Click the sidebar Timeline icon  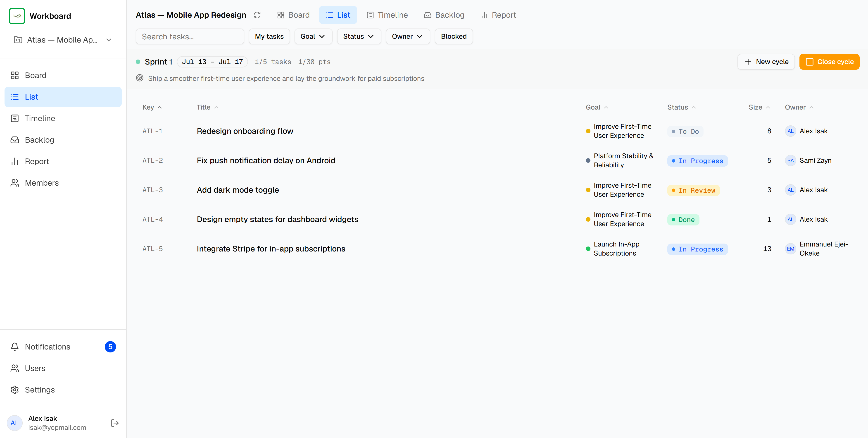pos(14,118)
